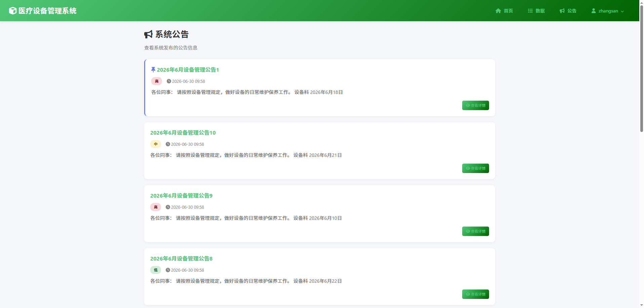Click 查看详情 button for 公告1

click(x=475, y=105)
